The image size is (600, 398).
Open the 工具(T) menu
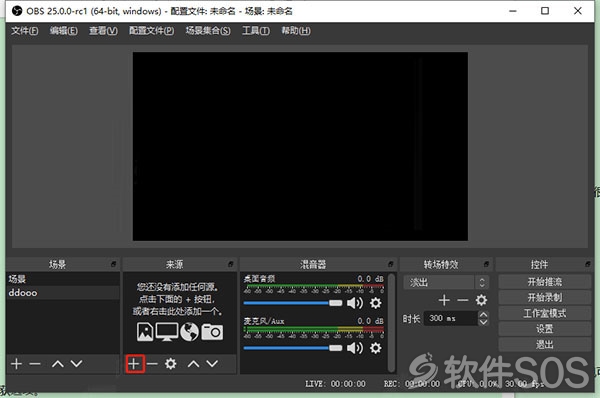(x=256, y=31)
